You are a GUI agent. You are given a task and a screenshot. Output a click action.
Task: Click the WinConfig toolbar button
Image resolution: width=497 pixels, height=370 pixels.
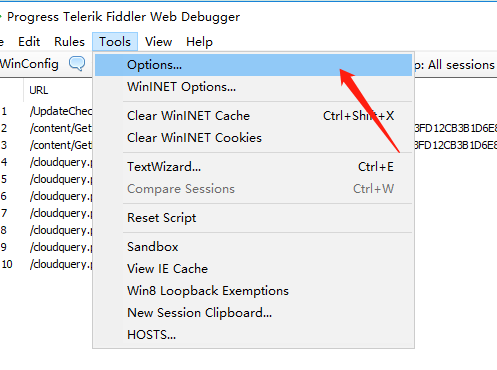pyautogui.click(x=29, y=64)
